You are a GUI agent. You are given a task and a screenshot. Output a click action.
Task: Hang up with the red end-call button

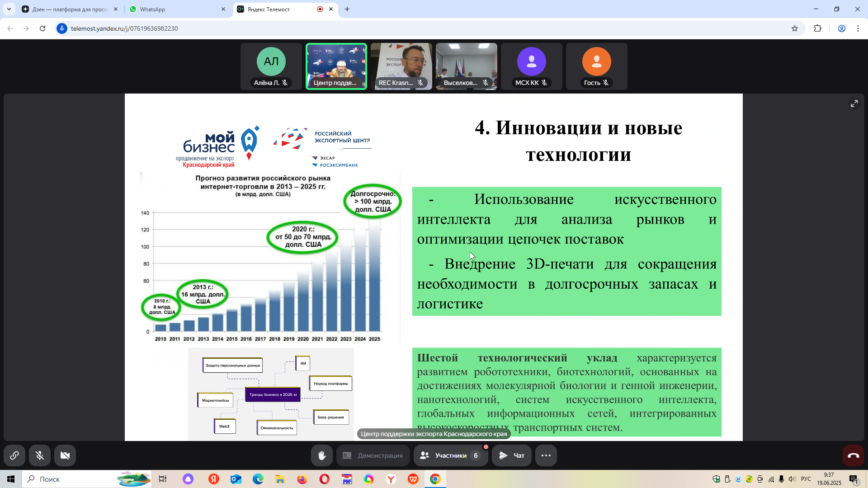[x=853, y=455]
